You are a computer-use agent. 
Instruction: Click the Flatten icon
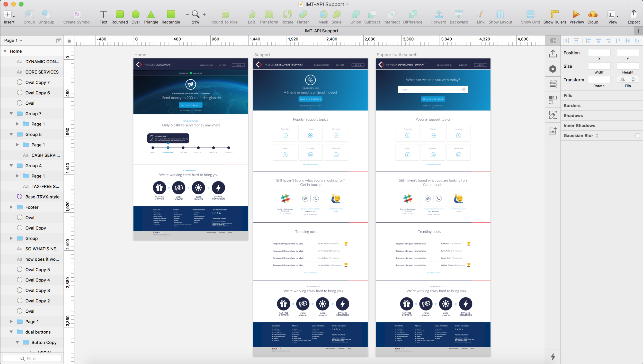click(303, 14)
